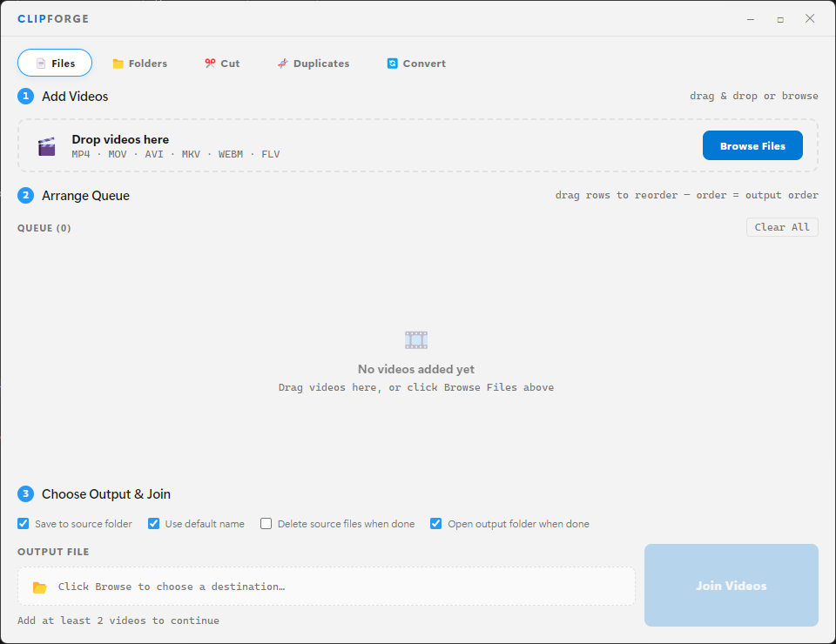
Task: Switch to the Files tab
Action: 55,63
